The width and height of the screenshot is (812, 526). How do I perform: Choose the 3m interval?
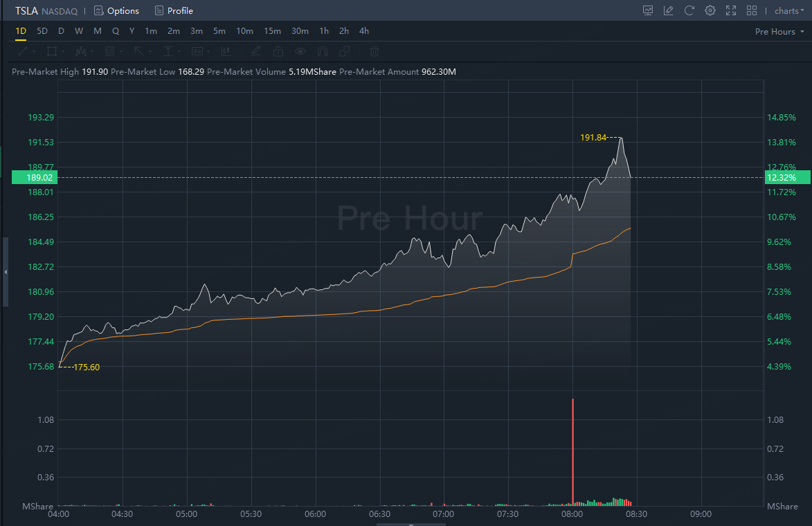(197, 31)
